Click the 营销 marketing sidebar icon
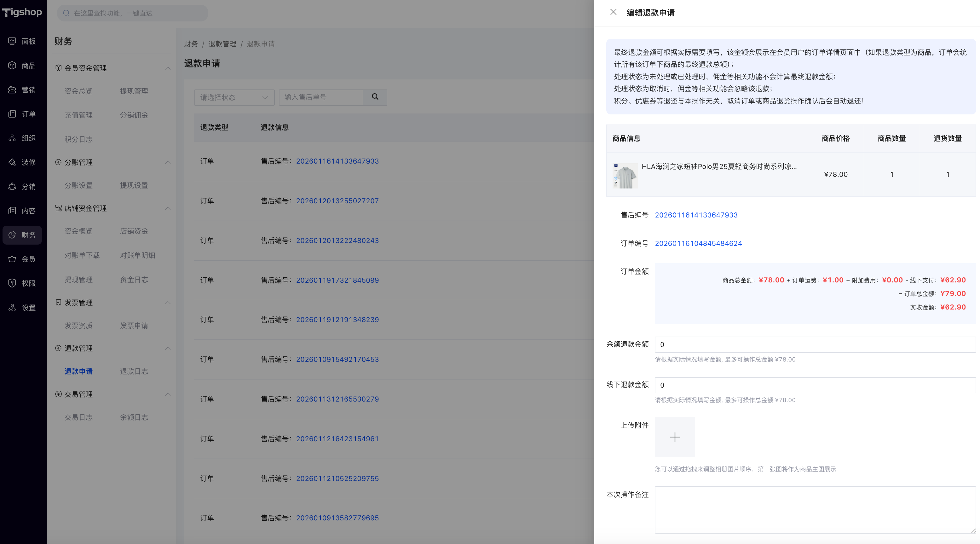Screen dimensions: 980x544 tap(12, 90)
